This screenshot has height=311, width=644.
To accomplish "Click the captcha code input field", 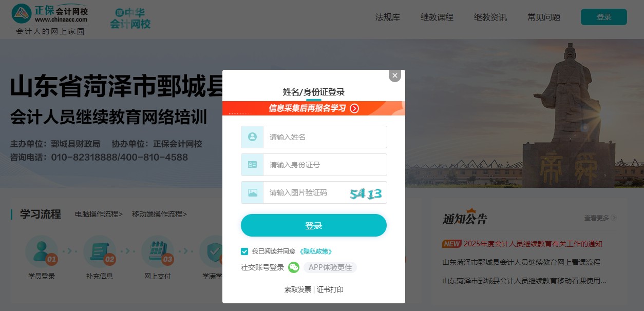I will [x=298, y=192].
